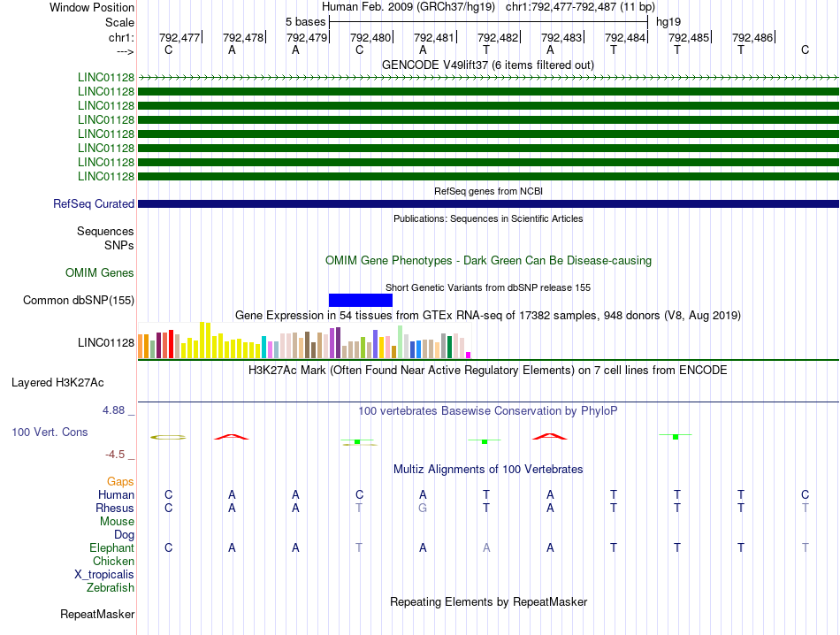The width and height of the screenshot is (840, 635).
Task: Click the Rhesus species label
Action: [115, 508]
